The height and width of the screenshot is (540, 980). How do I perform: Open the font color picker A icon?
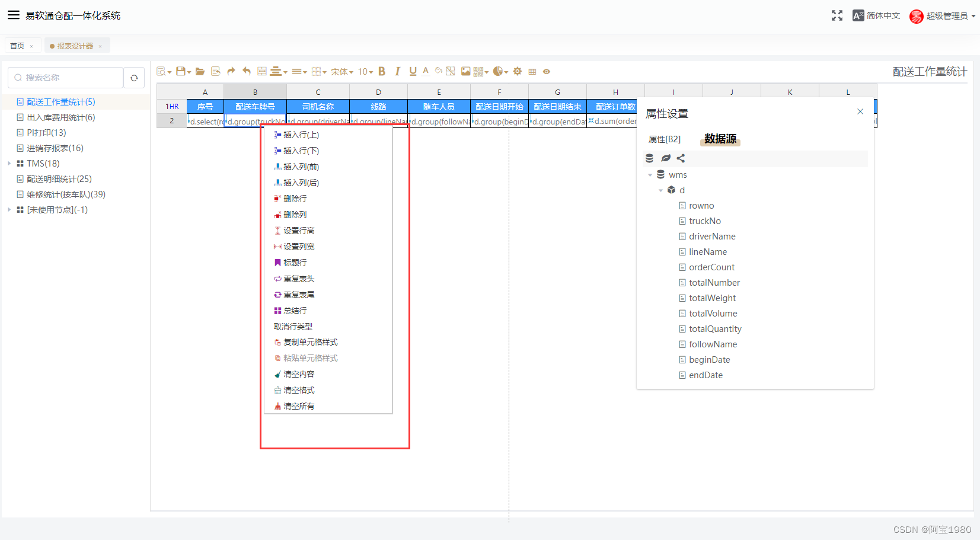[x=426, y=71]
